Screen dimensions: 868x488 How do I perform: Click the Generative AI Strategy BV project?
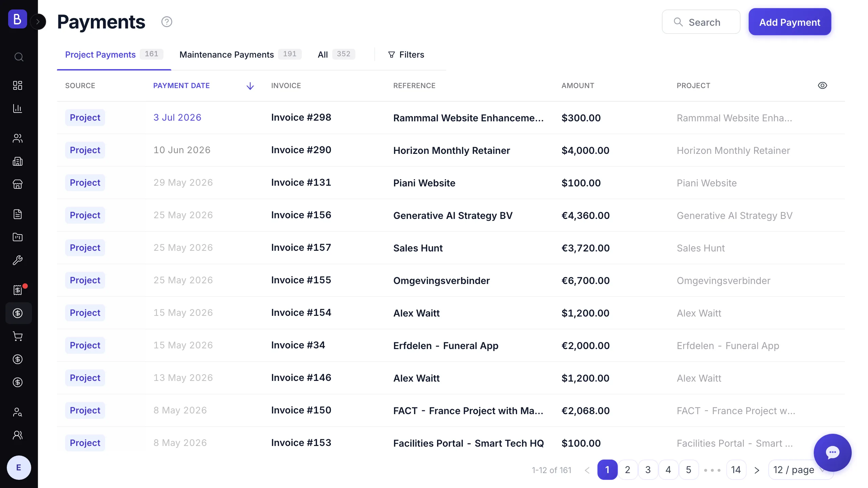pyautogui.click(x=734, y=216)
